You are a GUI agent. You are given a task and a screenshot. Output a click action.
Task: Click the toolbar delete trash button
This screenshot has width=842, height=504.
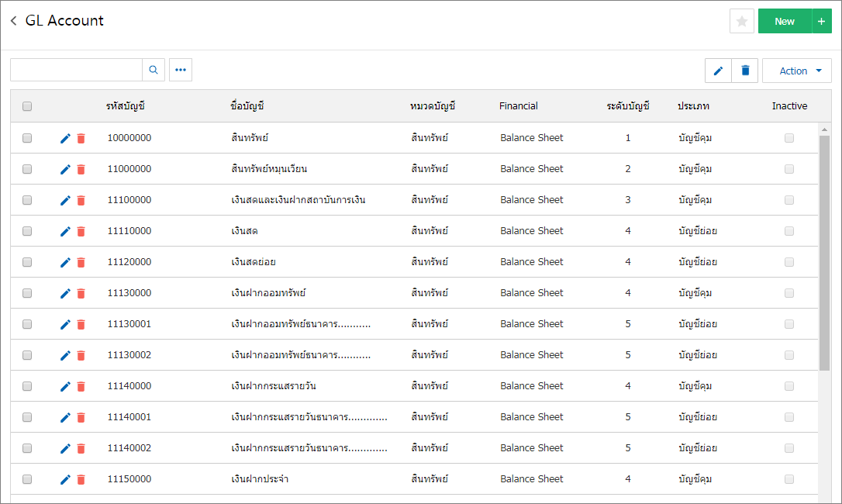click(745, 71)
